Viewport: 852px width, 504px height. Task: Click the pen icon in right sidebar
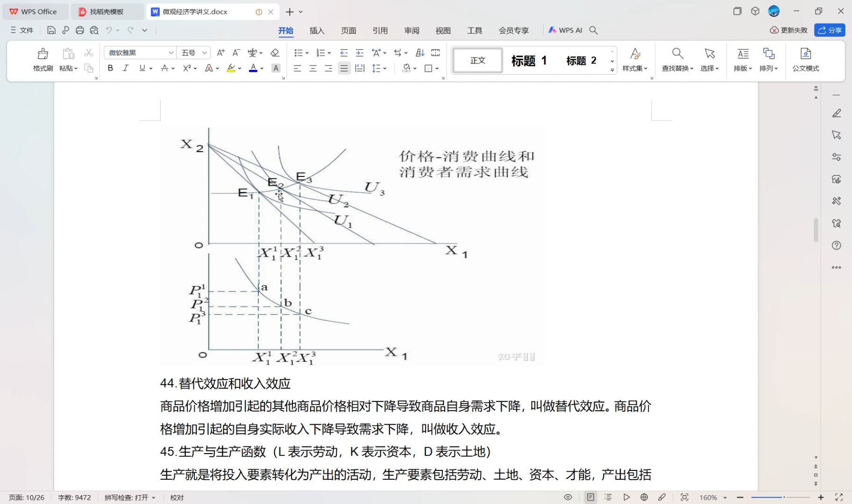837,113
